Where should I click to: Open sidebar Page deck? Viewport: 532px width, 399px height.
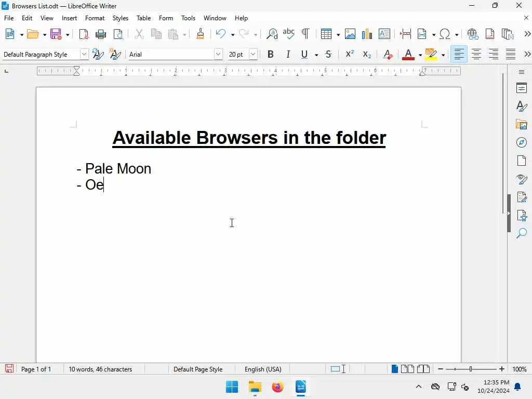(x=522, y=160)
